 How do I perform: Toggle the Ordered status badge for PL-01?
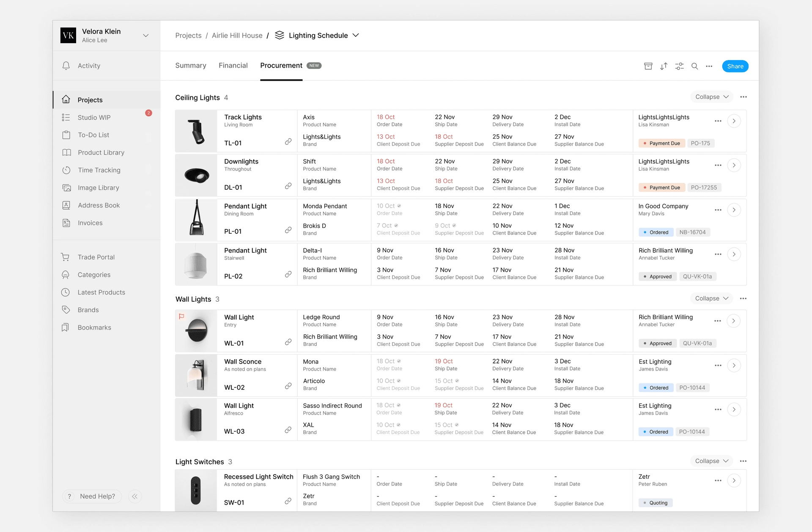tap(656, 232)
